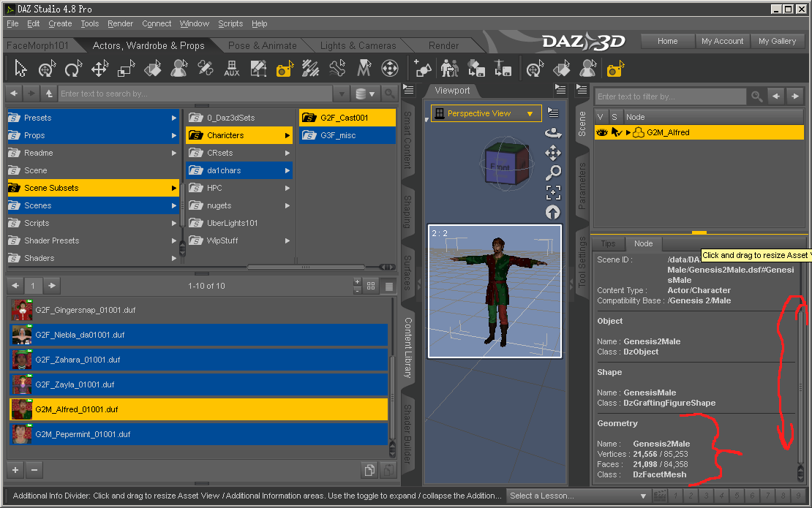Image resolution: width=812 pixels, height=508 pixels.
Task: Click the Scene filter text field
Action: pos(670,96)
